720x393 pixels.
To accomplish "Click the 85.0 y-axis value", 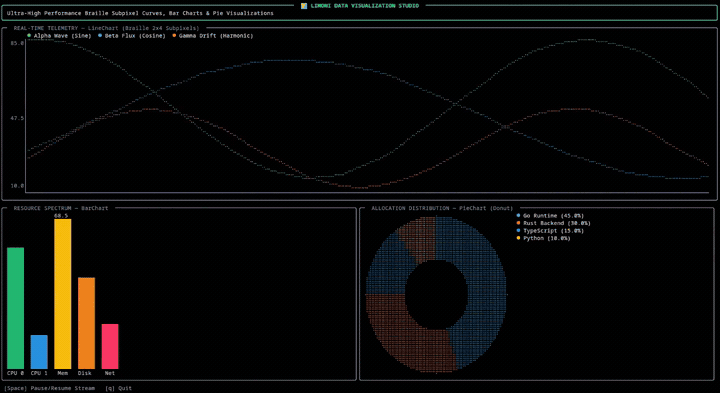I will 17,43.
